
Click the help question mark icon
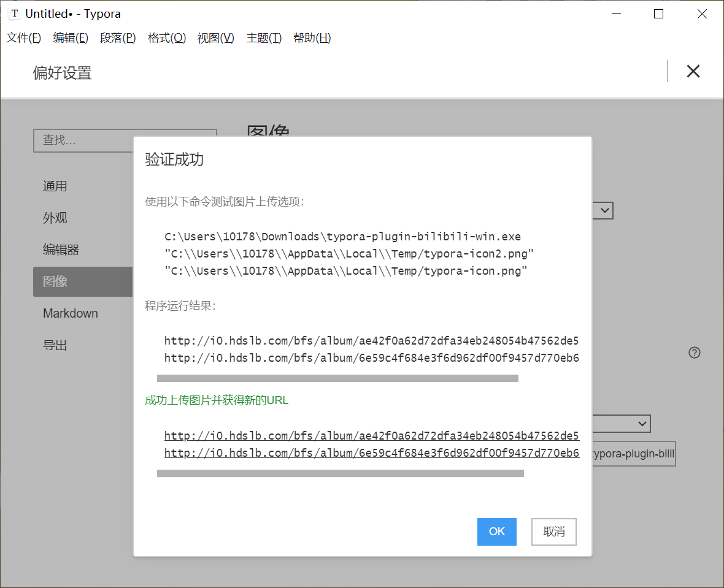click(x=695, y=353)
